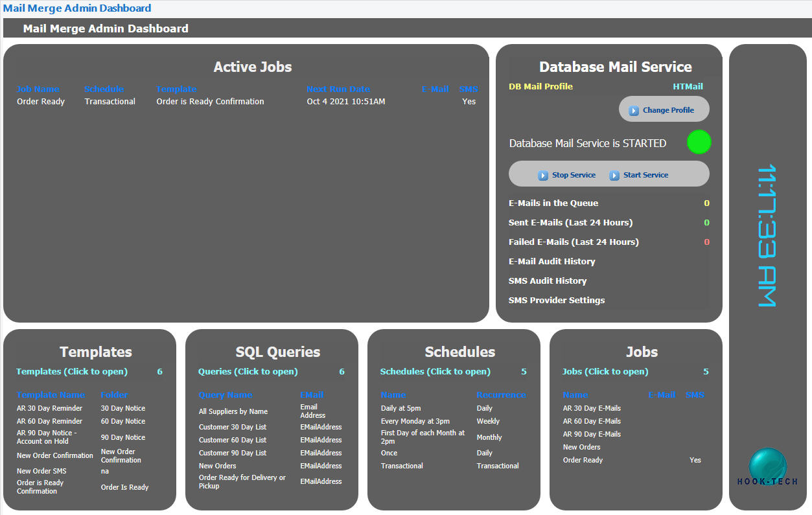Click the Stop Service arrow icon
The image size is (812, 515).
[543, 176]
